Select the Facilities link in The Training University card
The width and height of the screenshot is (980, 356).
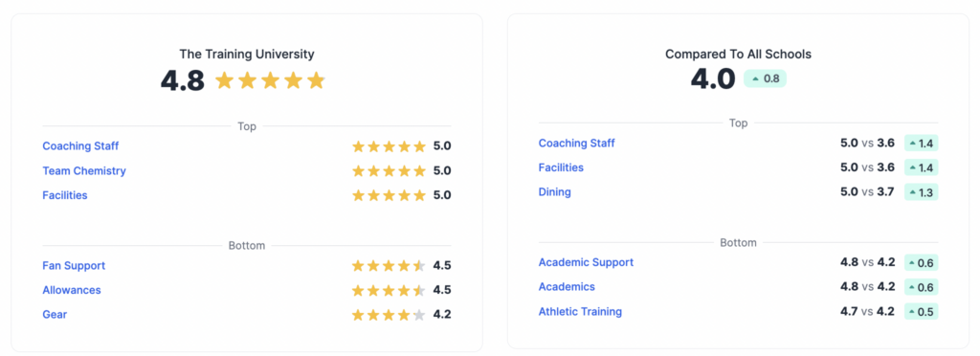[65, 195]
